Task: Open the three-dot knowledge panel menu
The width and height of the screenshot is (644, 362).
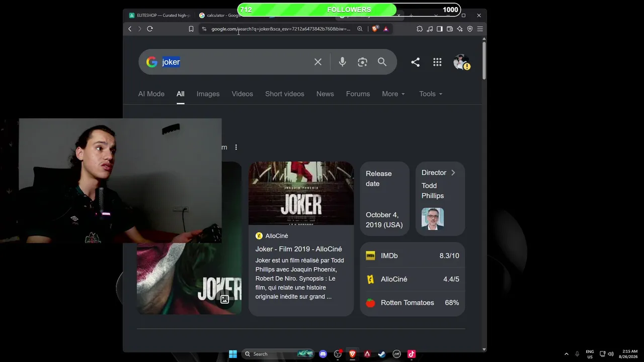Action: click(236, 147)
